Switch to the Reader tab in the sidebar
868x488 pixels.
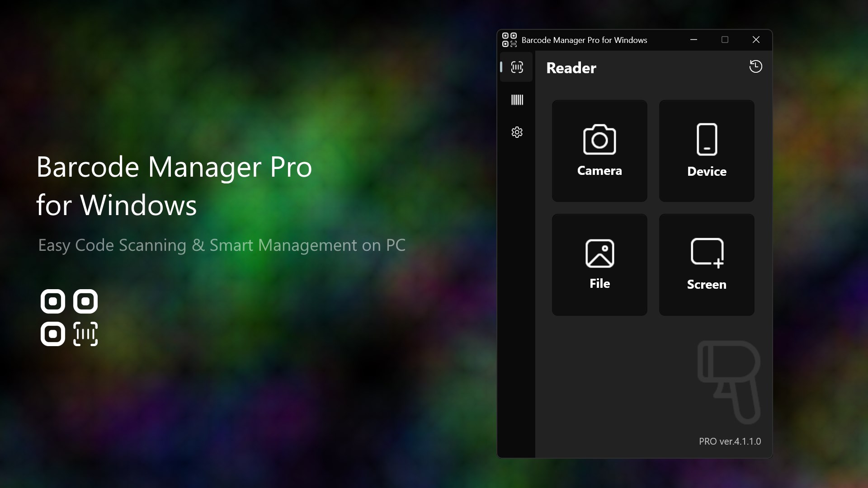(x=517, y=66)
